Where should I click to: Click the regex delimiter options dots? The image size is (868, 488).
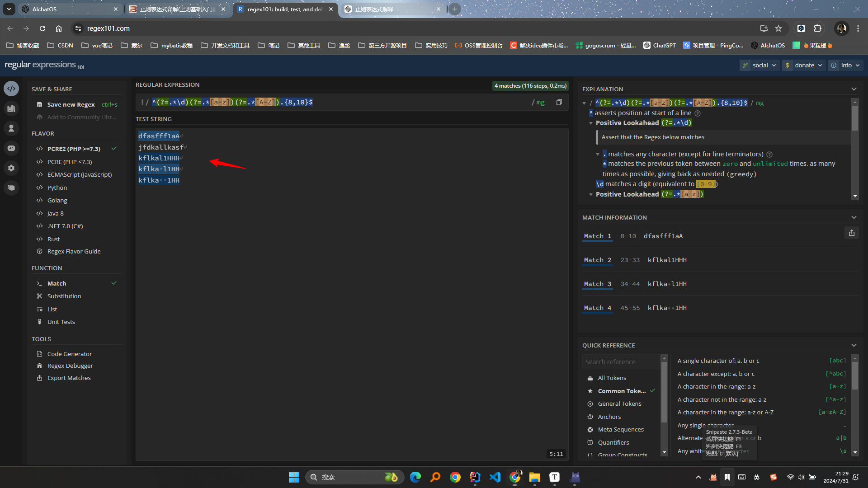[x=142, y=102]
